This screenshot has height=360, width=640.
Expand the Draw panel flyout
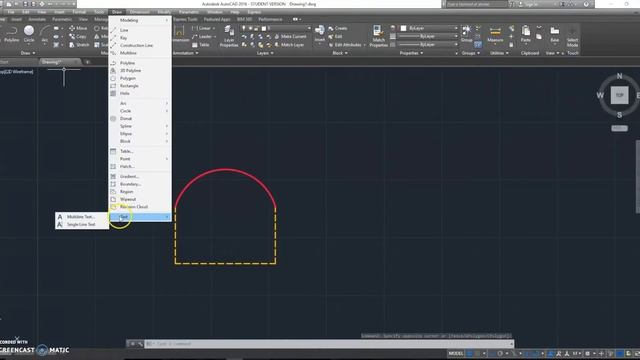(x=28, y=53)
